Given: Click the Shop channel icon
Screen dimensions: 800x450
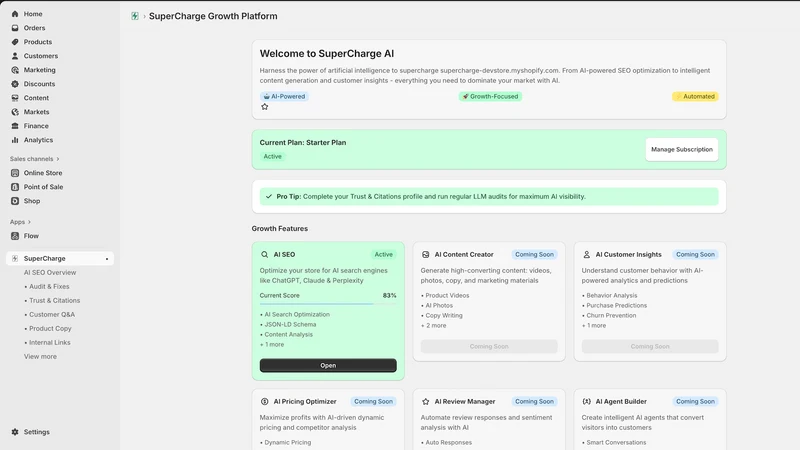Looking at the screenshot, I should pos(15,201).
